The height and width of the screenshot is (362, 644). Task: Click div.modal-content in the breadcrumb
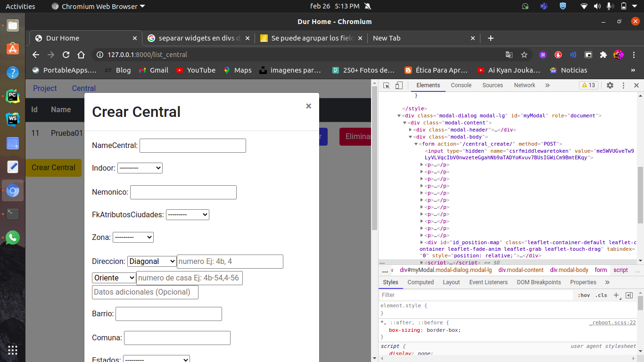point(521,270)
